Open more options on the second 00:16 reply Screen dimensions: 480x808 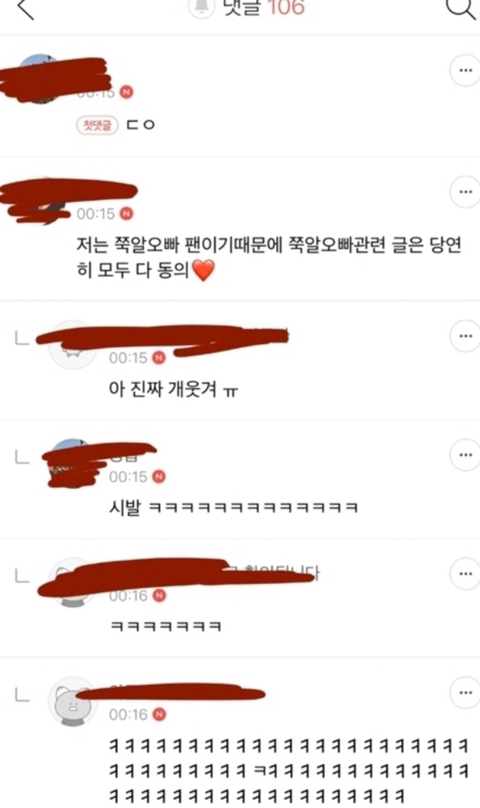tap(465, 693)
